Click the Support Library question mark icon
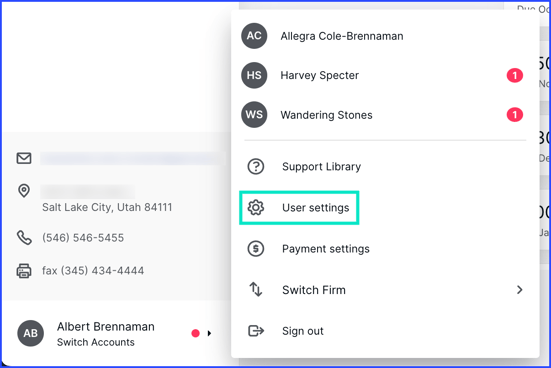Viewport: 551px width, 368px height. [256, 167]
